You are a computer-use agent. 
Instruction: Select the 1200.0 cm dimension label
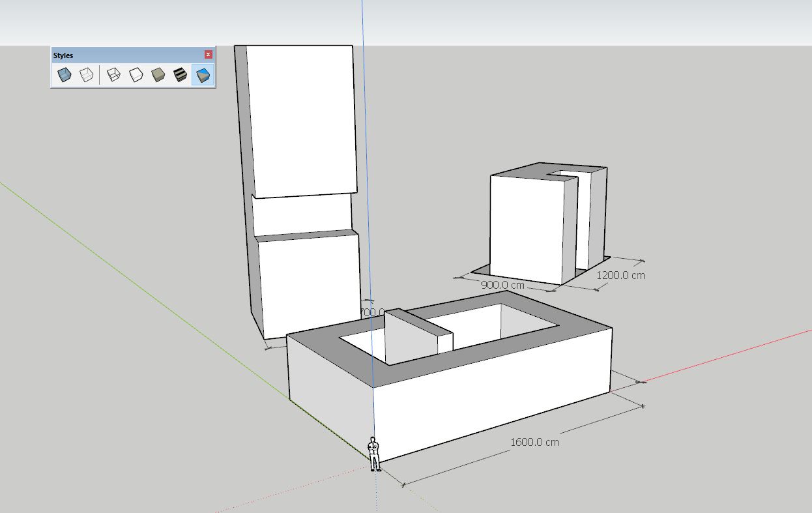(620, 275)
